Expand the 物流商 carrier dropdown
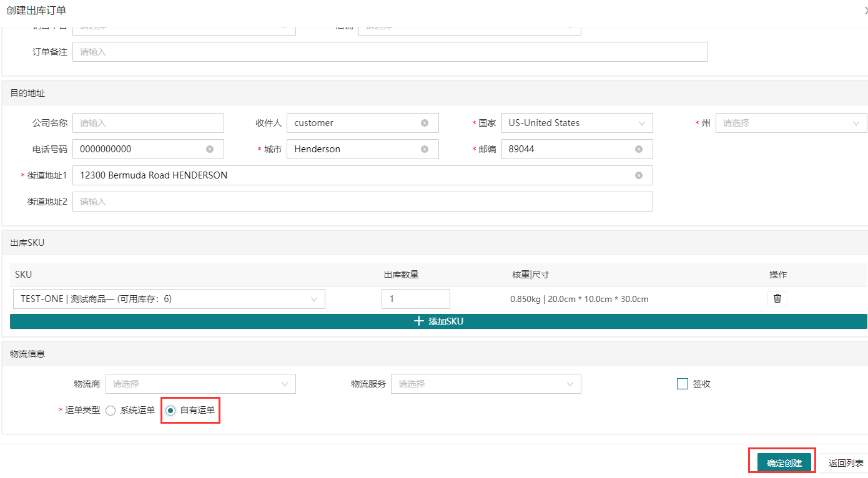The width and height of the screenshot is (868, 478). [200, 384]
